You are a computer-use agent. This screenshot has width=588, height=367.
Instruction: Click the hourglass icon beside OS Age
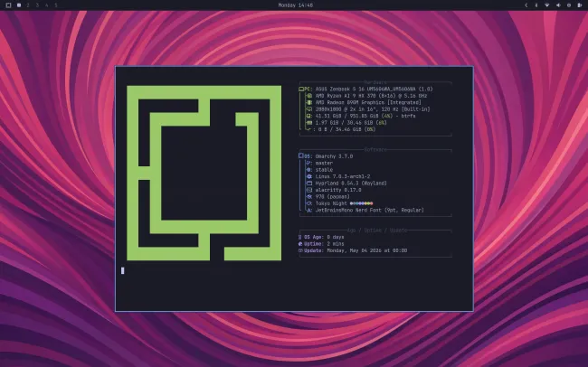pos(300,238)
